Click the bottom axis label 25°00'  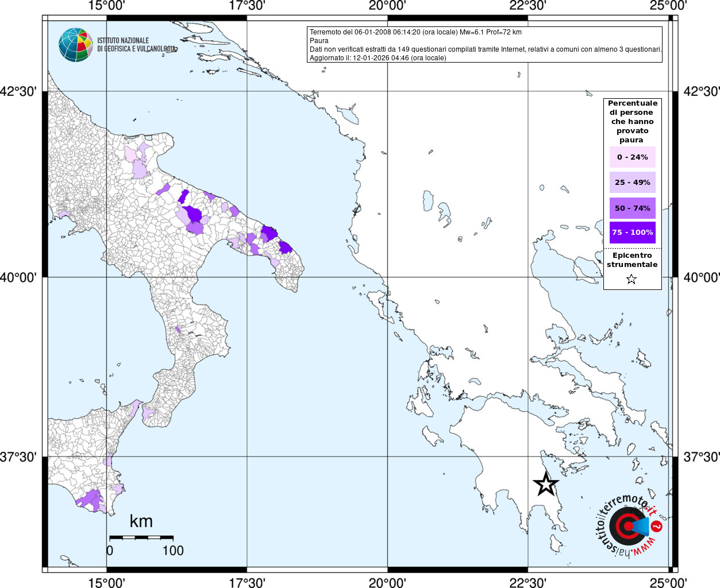[668, 583]
